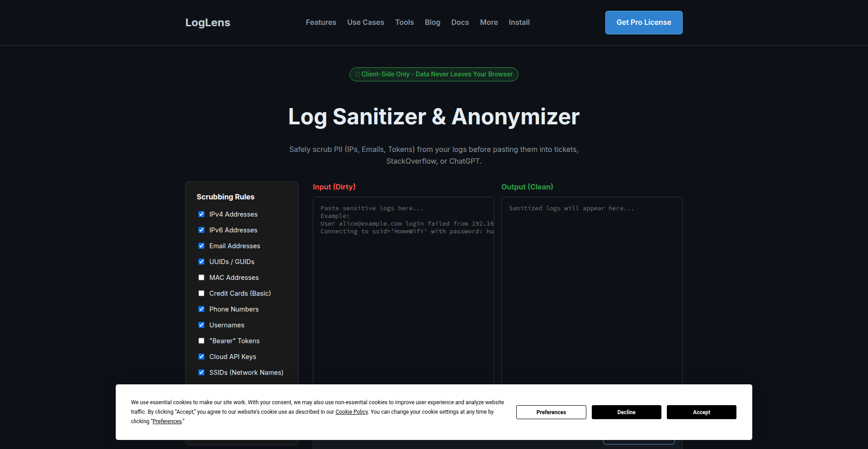Image resolution: width=868 pixels, height=449 pixels.
Task: Expand the More navigation menu
Action: (489, 23)
